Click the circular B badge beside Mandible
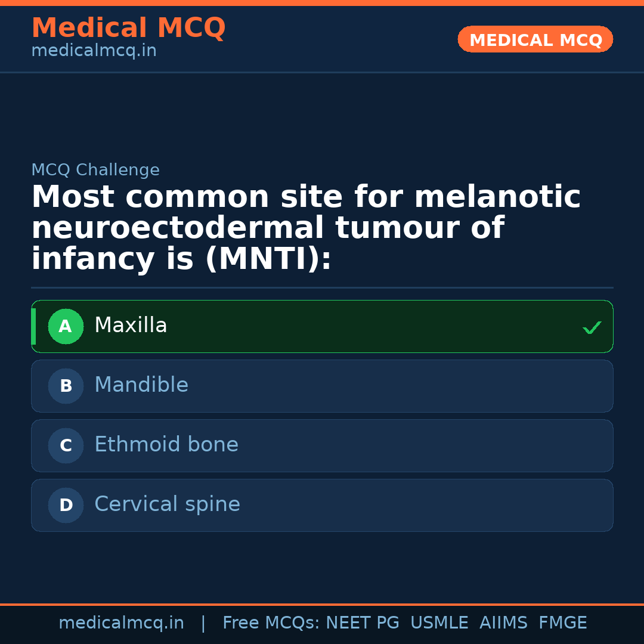The height and width of the screenshot is (644, 644). (x=66, y=386)
